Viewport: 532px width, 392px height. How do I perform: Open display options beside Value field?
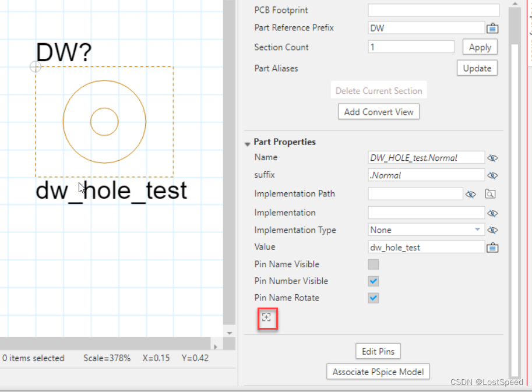(492, 248)
